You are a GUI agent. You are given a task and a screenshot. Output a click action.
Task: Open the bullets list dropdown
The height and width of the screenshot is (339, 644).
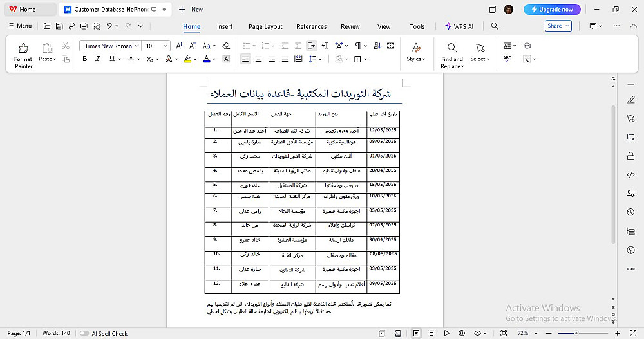(x=254, y=46)
